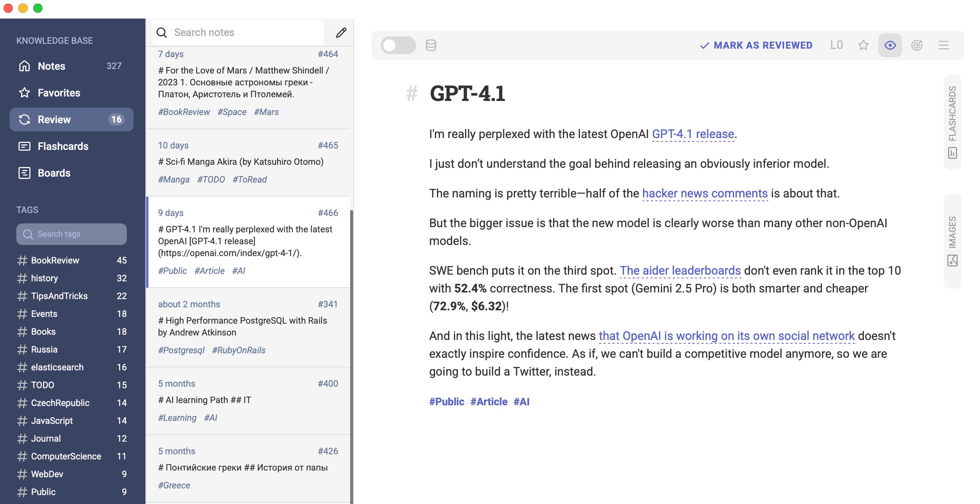The width and height of the screenshot is (980, 504).
Task: Click the pencil new note icon
Action: [341, 33]
